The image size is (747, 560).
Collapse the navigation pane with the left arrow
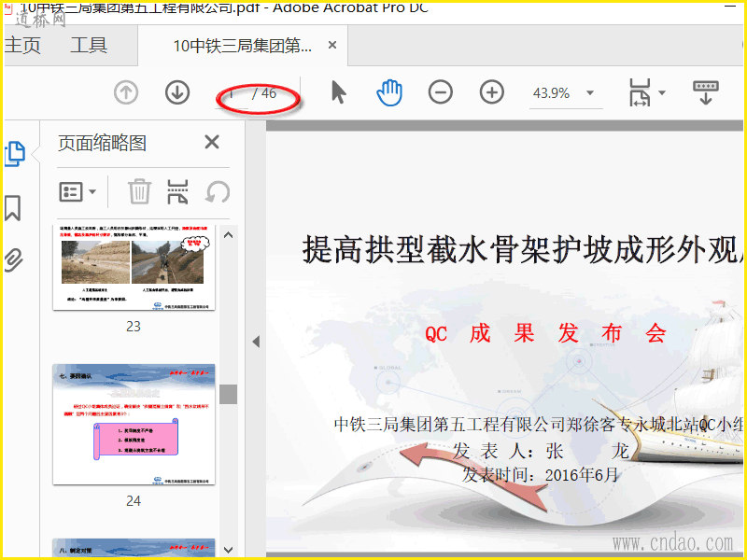[256, 342]
